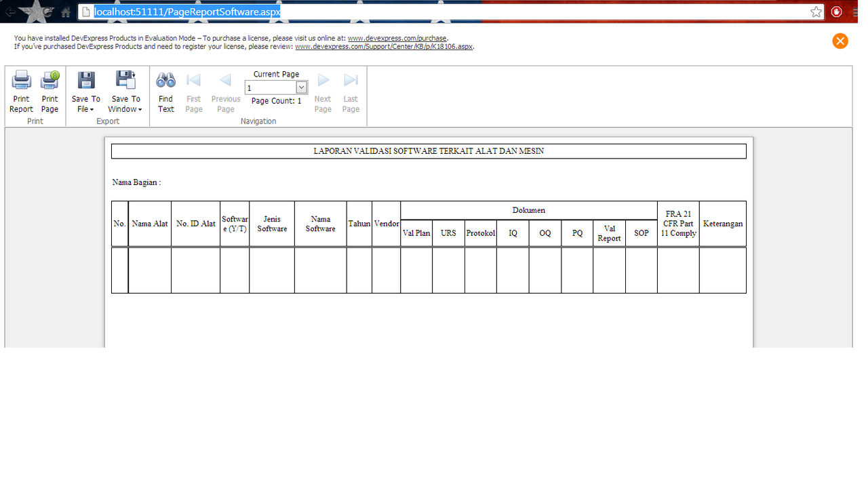Image resolution: width=868 pixels, height=488 pixels.
Task: Bookmark page with the star icon
Action: coord(816,12)
